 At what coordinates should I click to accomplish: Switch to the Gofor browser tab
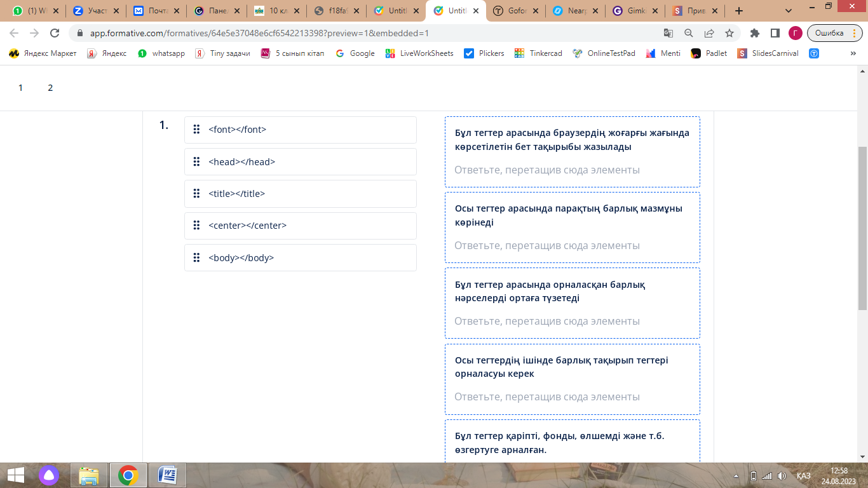(517, 11)
